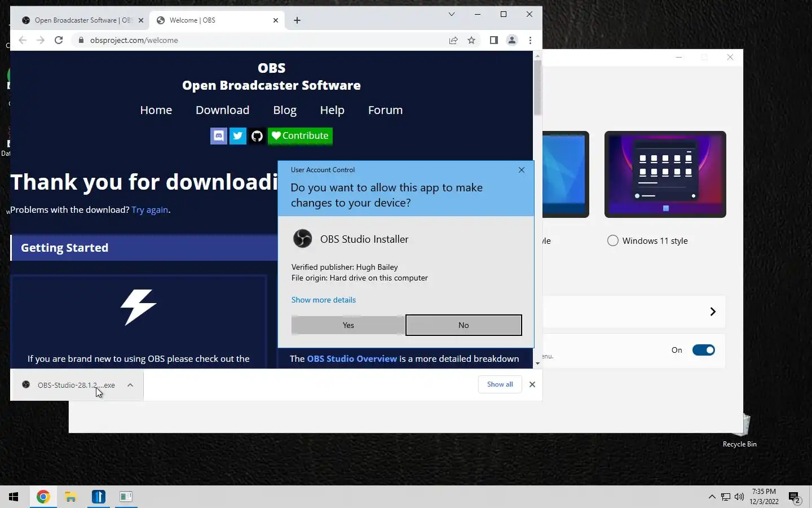Close the User Account Control dialog

(x=522, y=170)
